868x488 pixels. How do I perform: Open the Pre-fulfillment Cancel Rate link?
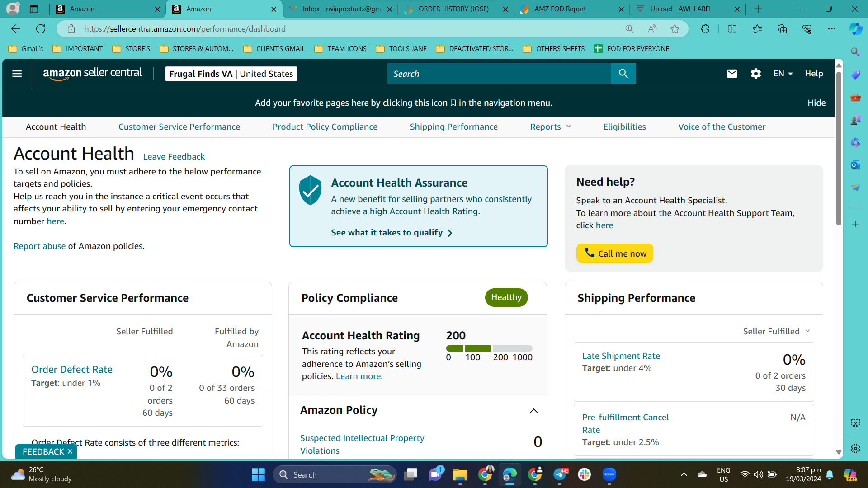pyautogui.click(x=625, y=424)
